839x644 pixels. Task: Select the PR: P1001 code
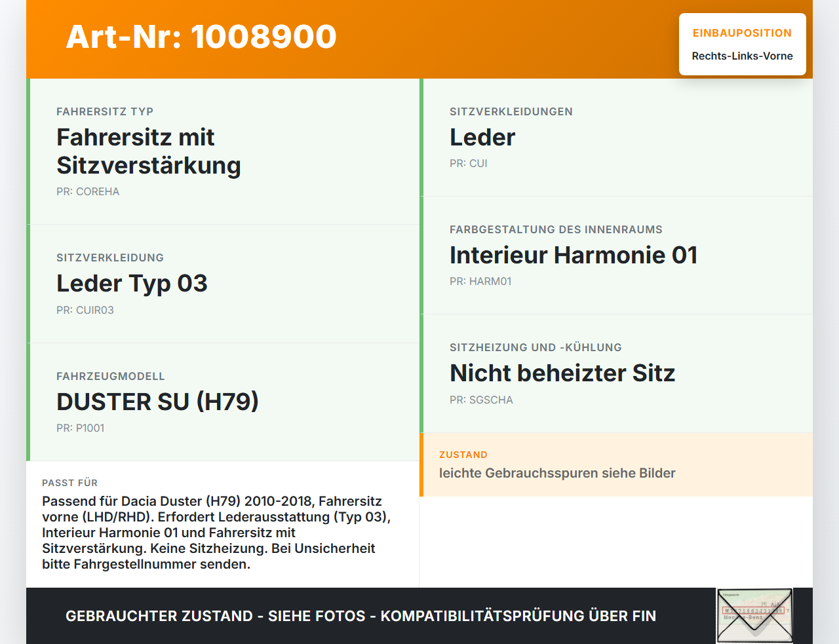pyautogui.click(x=81, y=428)
